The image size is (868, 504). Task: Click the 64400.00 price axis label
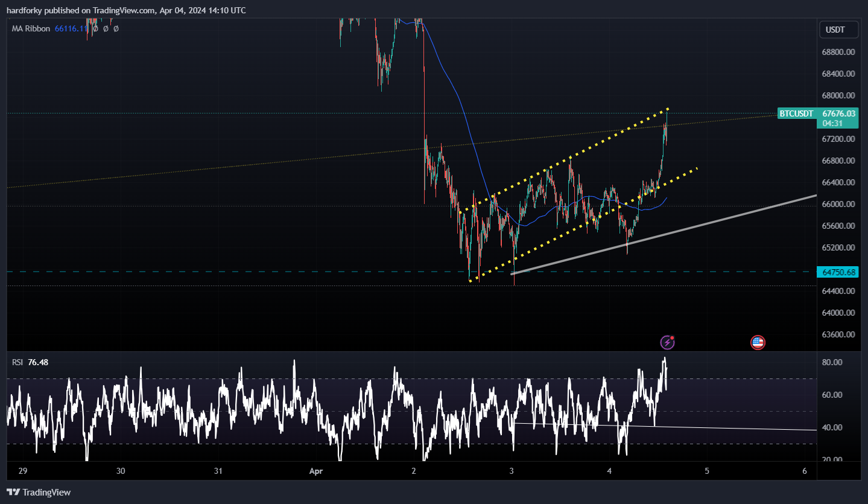[x=838, y=291]
